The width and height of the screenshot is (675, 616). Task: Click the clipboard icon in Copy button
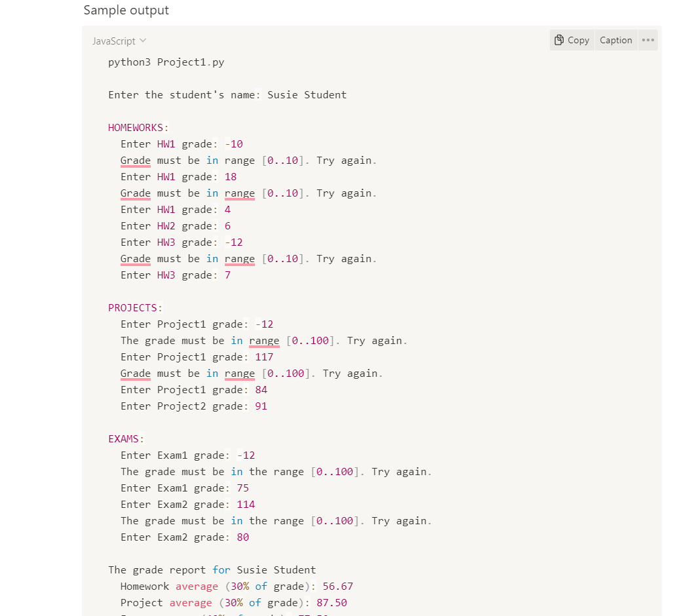pyautogui.click(x=559, y=40)
